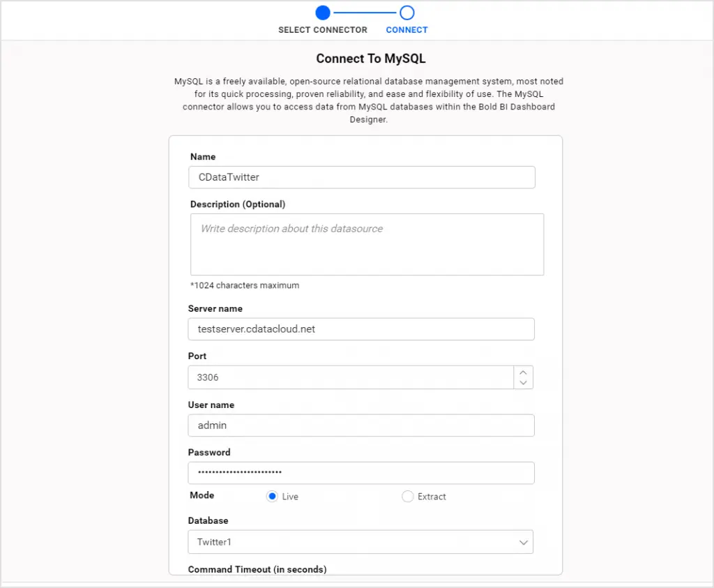Focus the Password input field
Image resolution: width=714 pixels, height=588 pixels.
tap(360, 473)
